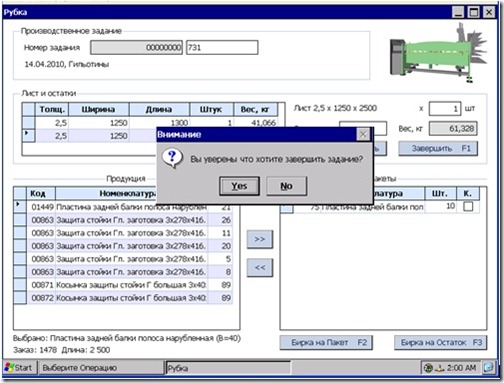Open the Start menu
Viewport: 504px width, 383px height.
pos(19,368)
